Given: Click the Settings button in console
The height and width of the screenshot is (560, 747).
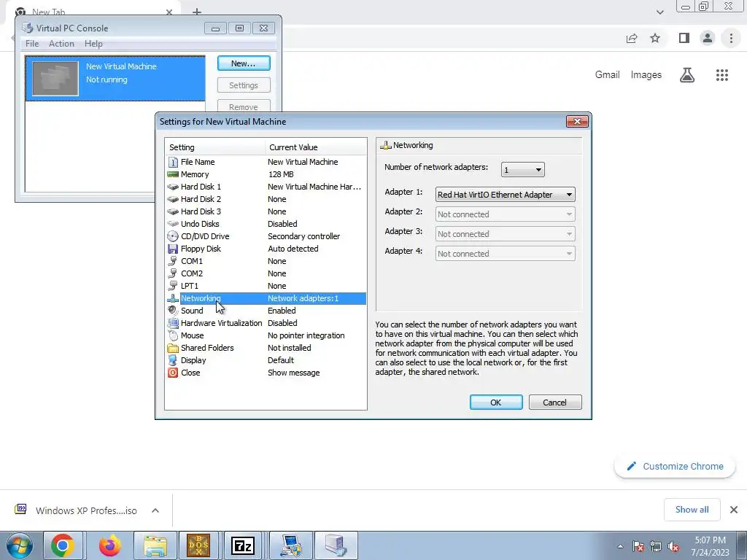Looking at the screenshot, I should pos(244,85).
